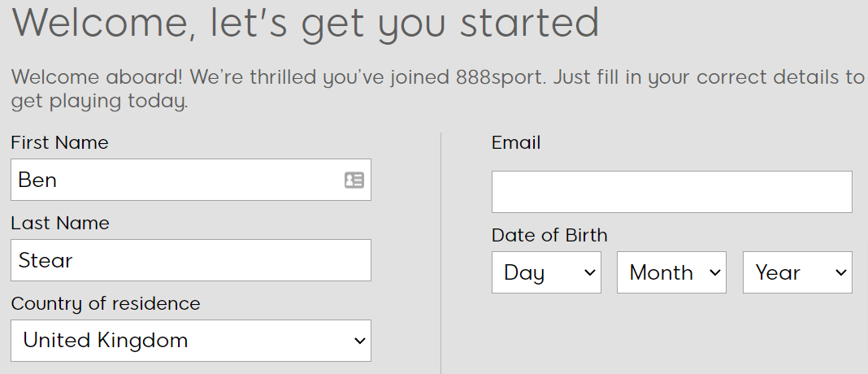Click the Email label

[x=516, y=143]
